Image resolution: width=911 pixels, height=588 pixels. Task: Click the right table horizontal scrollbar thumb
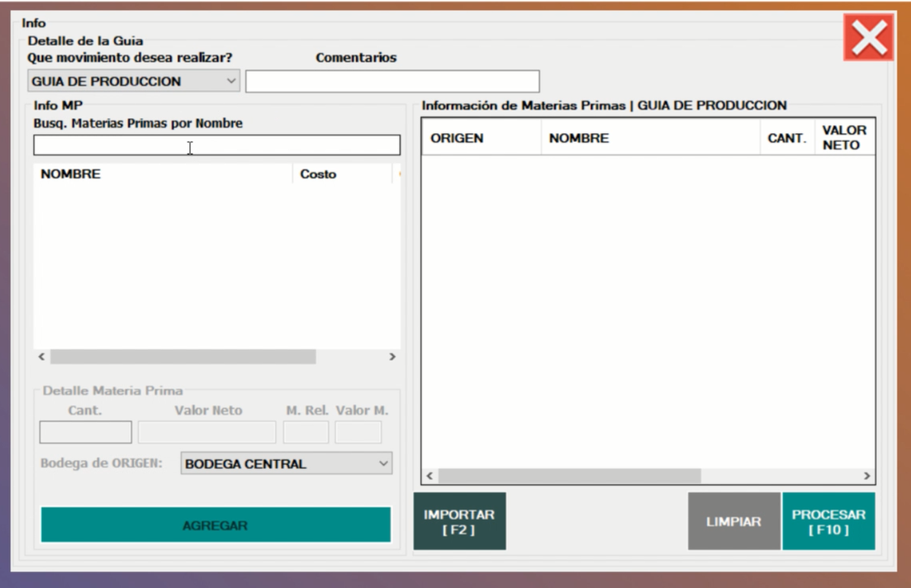pos(569,477)
